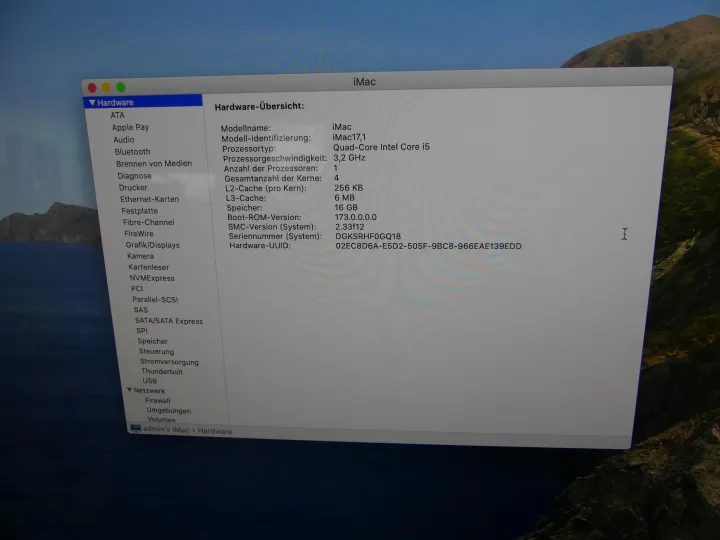The image size is (720, 540).
Task: Select NVMExpress in the sidebar
Action: [x=152, y=278]
